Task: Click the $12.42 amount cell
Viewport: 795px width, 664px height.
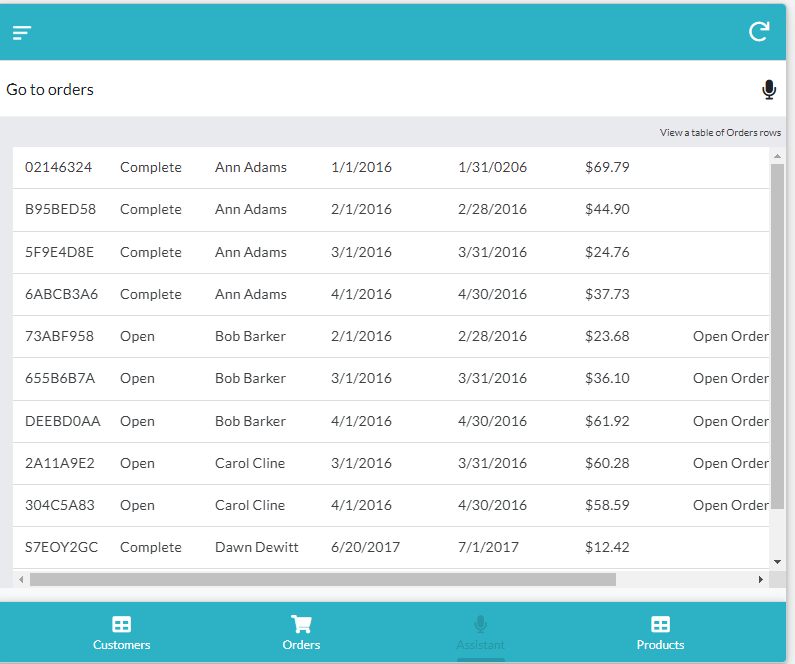Action: pos(607,547)
